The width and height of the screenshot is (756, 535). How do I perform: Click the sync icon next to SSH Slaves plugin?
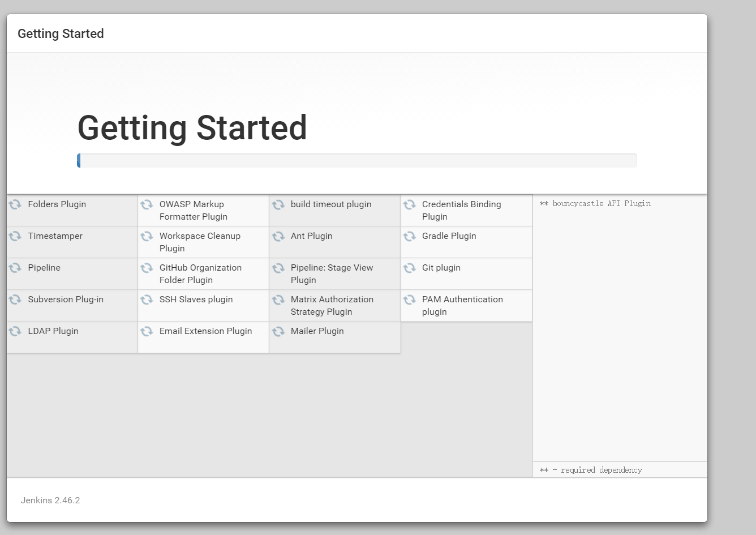147,299
